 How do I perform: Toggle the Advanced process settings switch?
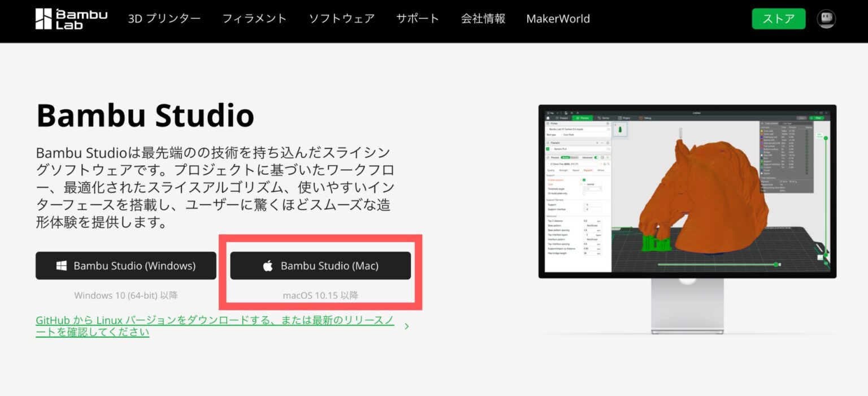pos(595,157)
